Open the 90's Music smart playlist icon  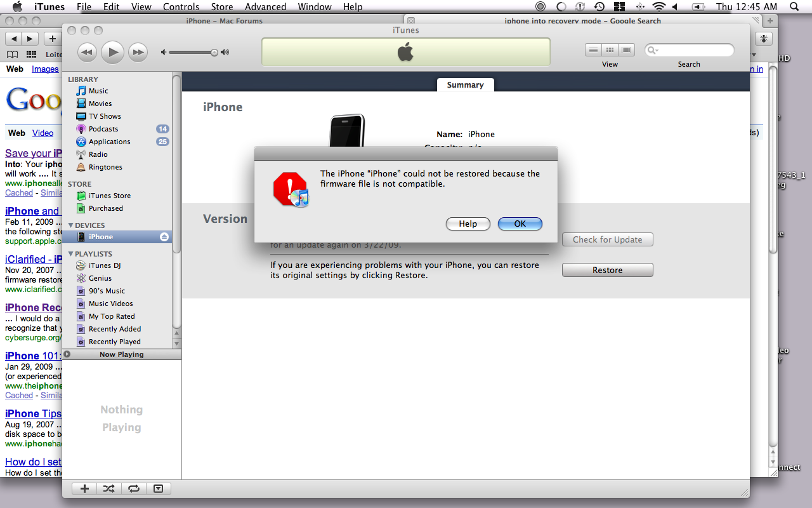tap(81, 291)
